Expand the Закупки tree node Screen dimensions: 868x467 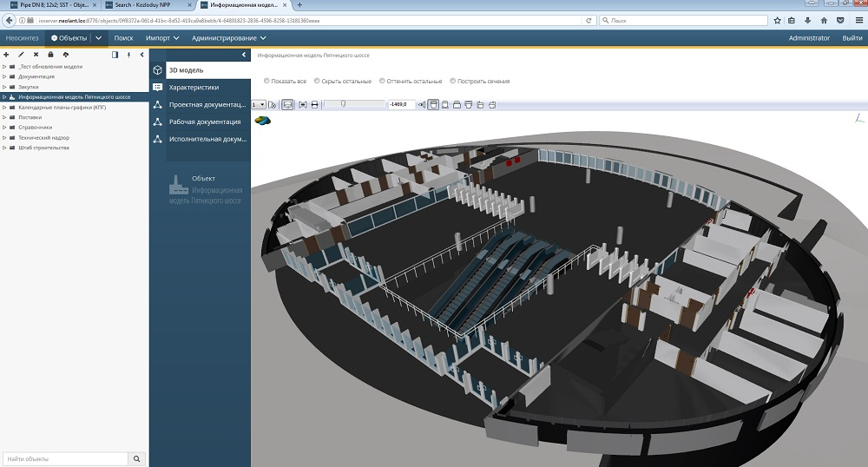(x=4, y=87)
